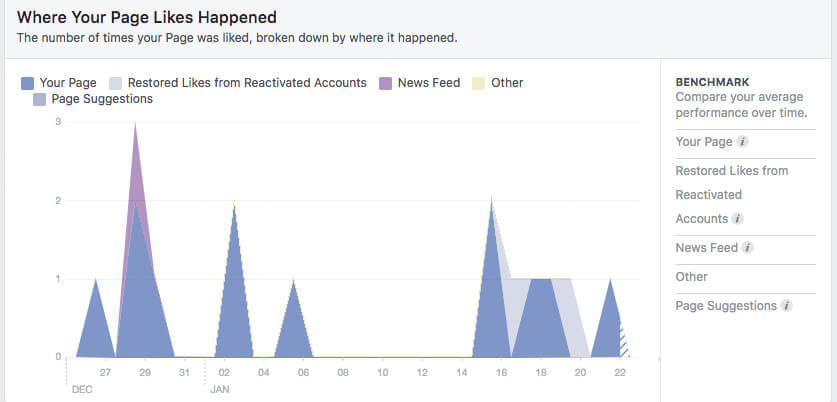Choose the Other benchmark option
The width and height of the screenshot is (837, 402).
pos(691,277)
